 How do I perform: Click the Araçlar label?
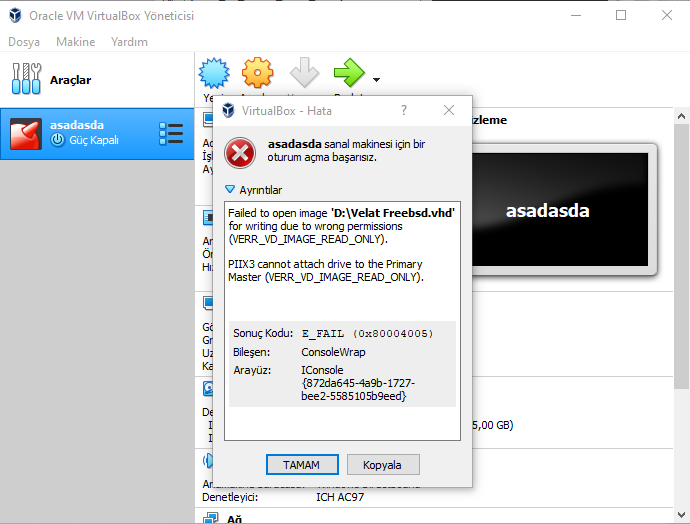(x=70, y=80)
